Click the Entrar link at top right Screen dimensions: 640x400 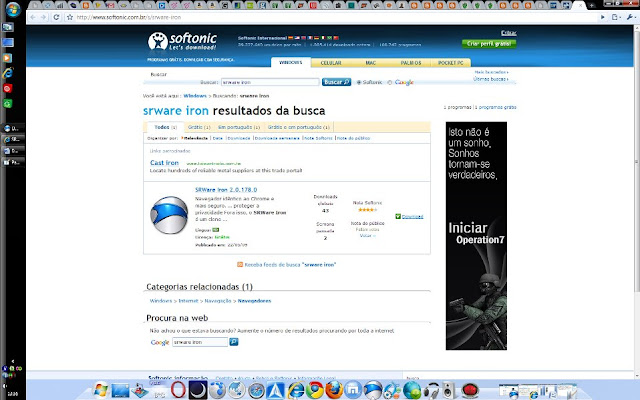coord(509,33)
